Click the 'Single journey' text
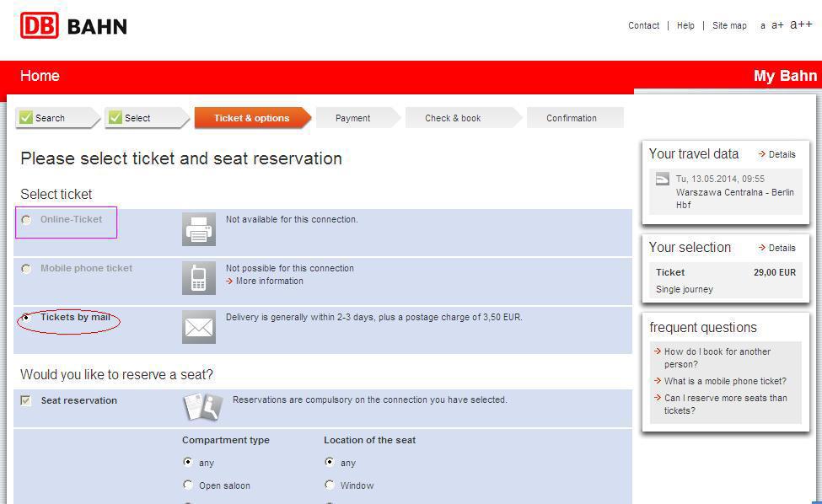The image size is (822, 504). pyautogui.click(x=684, y=289)
